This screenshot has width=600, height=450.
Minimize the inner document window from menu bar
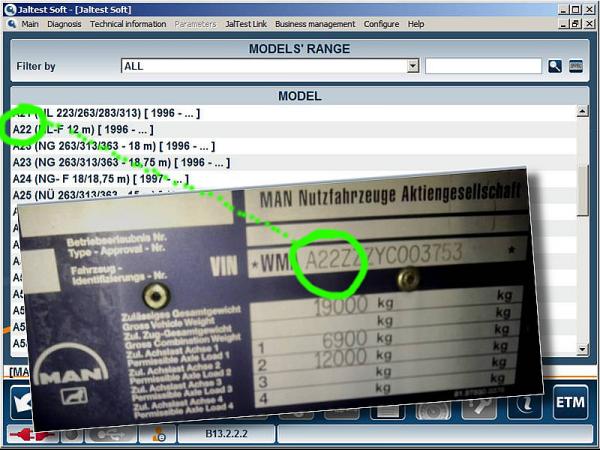click(562, 24)
